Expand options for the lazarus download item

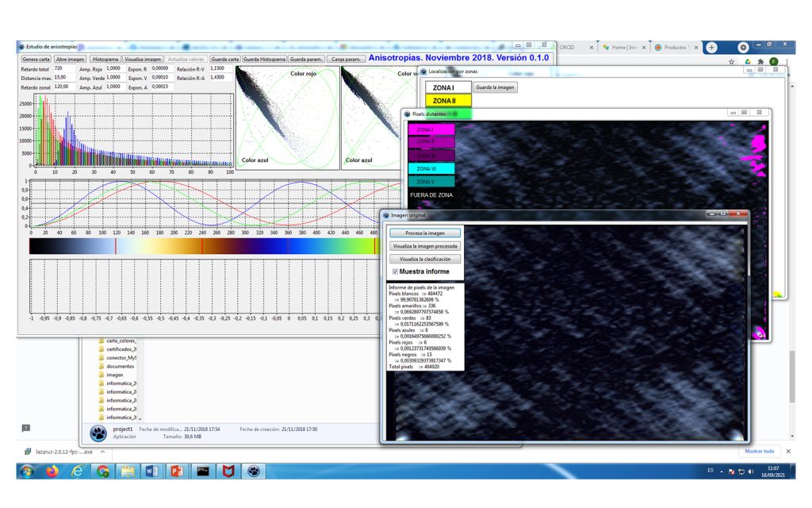102,452
